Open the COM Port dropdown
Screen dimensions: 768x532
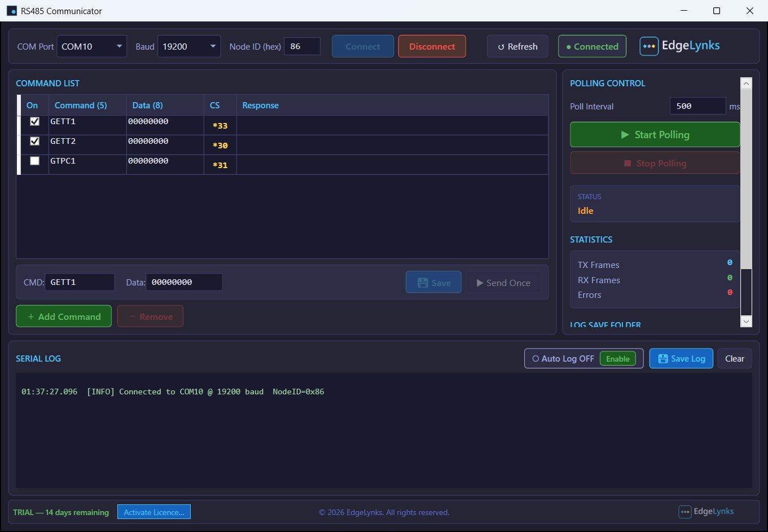92,46
